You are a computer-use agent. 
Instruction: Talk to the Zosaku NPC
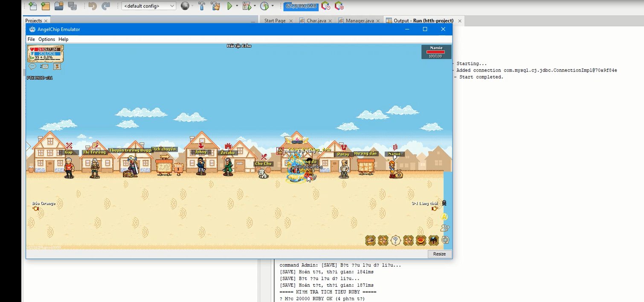click(x=228, y=166)
